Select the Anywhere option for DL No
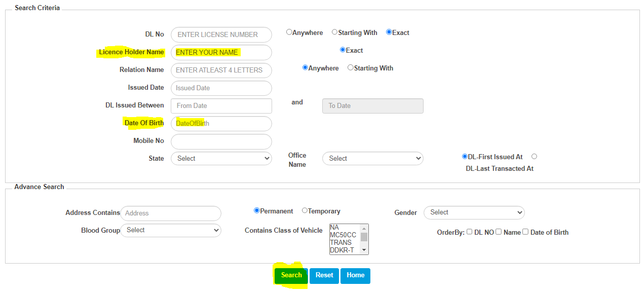 click(x=289, y=32)
